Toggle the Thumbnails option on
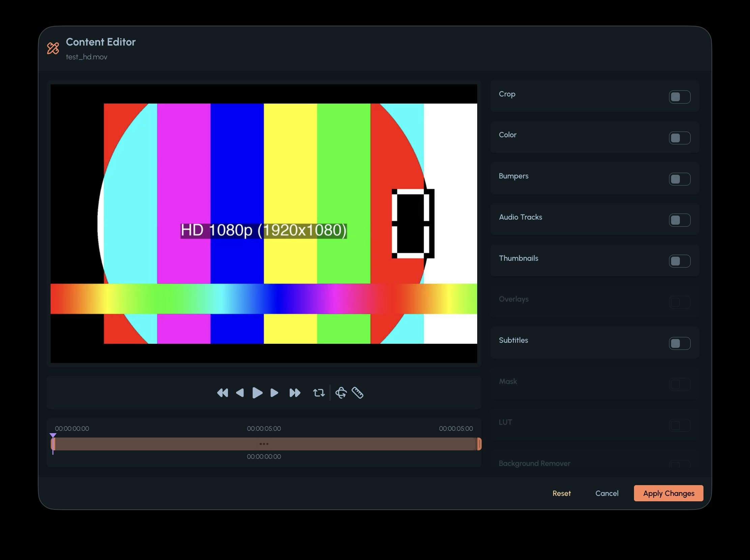 [680, 261]
